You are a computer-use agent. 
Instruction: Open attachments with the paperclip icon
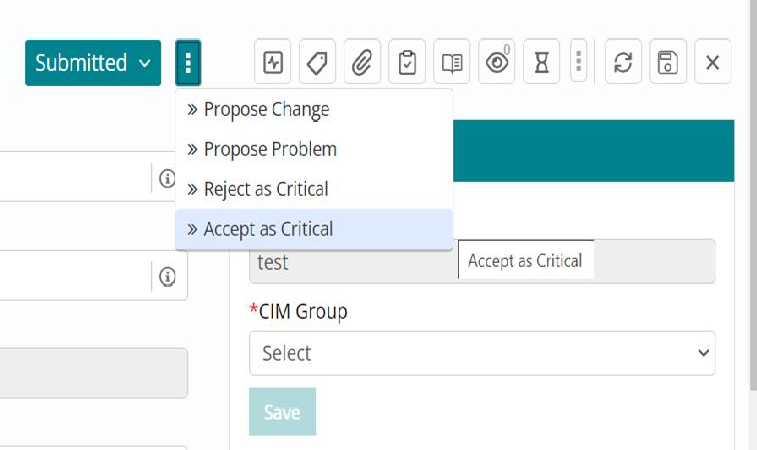click(x=362, y=63)
